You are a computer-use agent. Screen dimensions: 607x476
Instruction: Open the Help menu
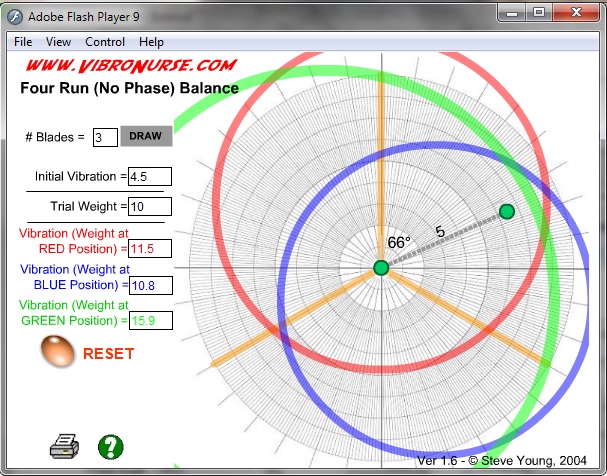pos(151,42)
